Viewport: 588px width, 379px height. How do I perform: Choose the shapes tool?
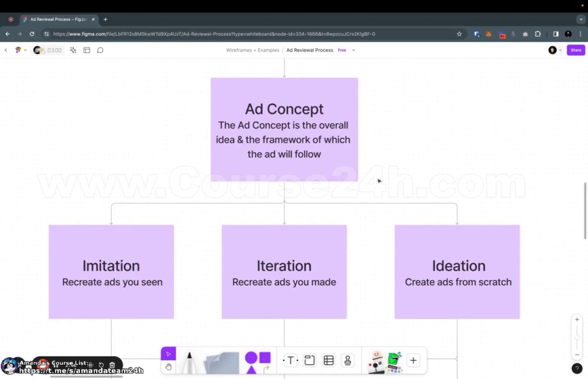pyautogui.click(x=258, y=362)
